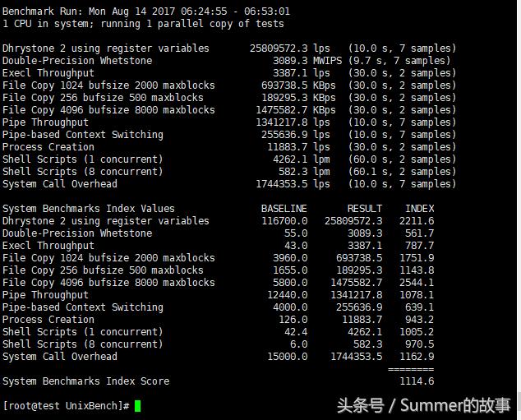Click the Execl Throughput index '787.7'
The height and width of the screenshot is (420, 521).
(x=420, y=246)
